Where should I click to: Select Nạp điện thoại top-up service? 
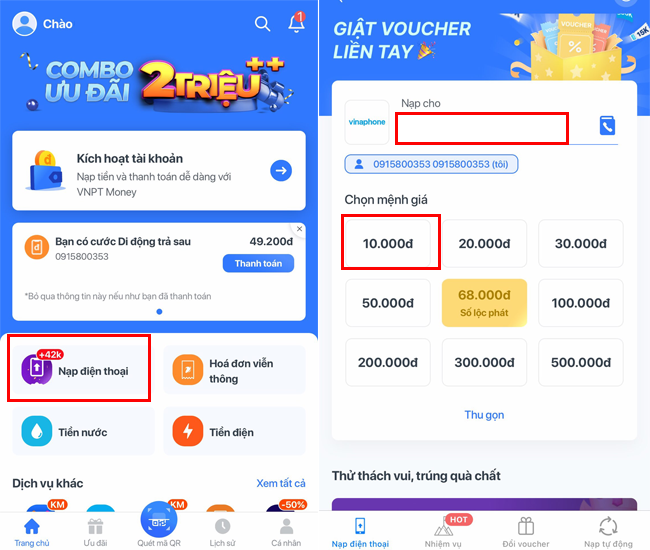click(x=79, y=368)
